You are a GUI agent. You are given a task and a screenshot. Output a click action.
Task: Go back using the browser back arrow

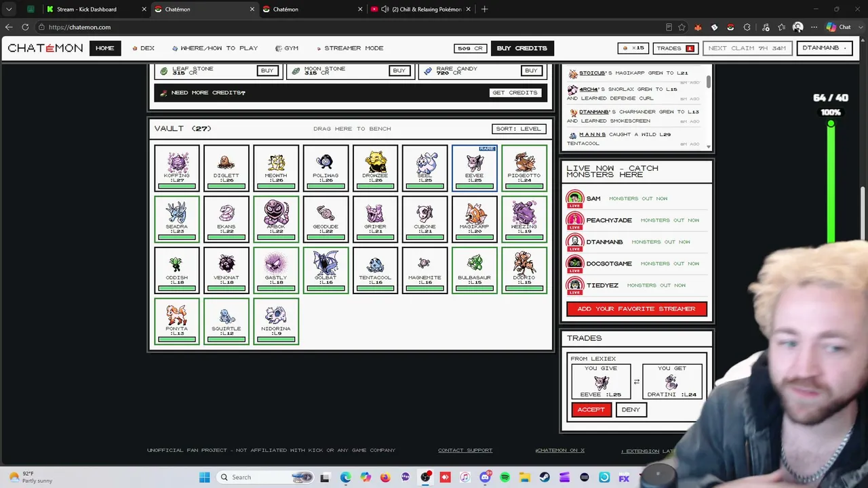9,27
